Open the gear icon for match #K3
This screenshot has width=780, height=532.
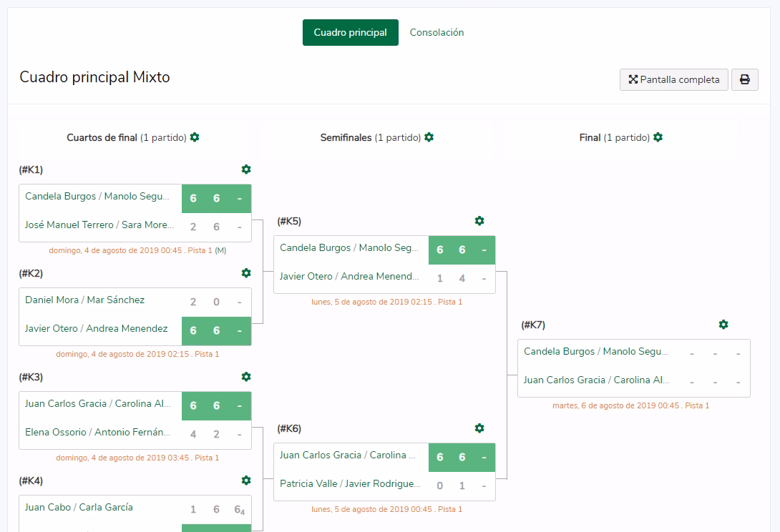coord(246,377)
